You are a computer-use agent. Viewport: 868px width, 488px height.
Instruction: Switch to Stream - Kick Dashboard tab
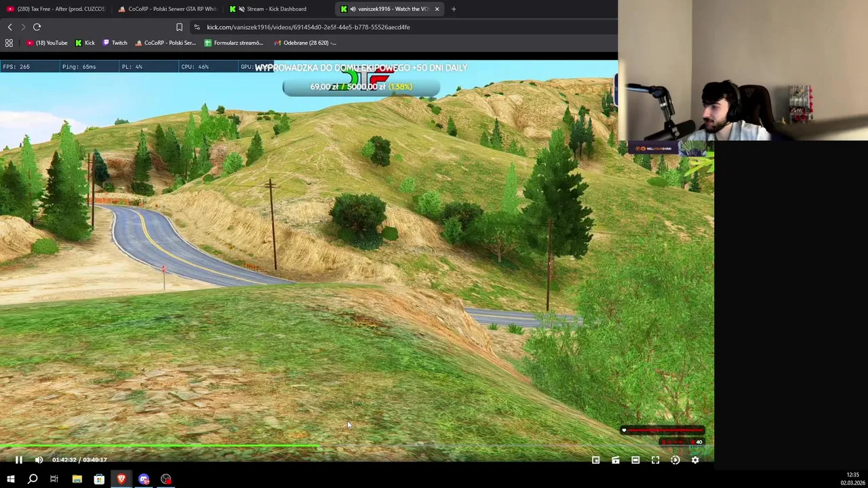pyautogui.click(x=277, y=9)
